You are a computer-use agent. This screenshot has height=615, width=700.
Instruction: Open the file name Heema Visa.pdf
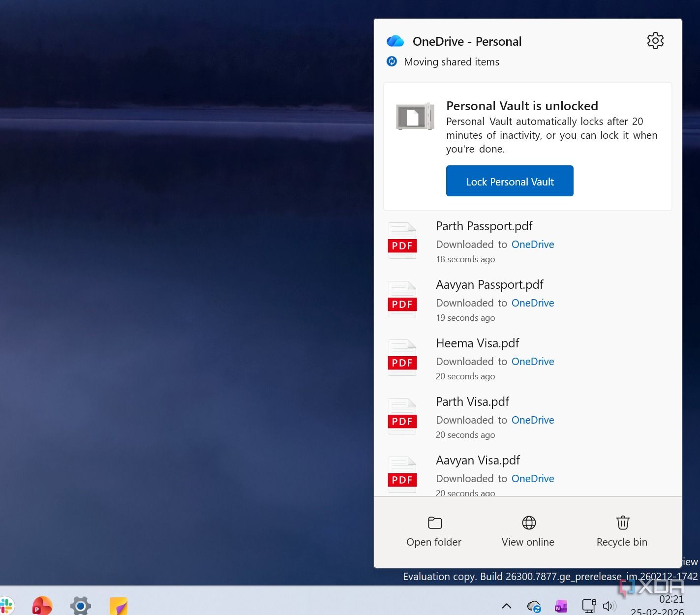click(x=477, y=343)
